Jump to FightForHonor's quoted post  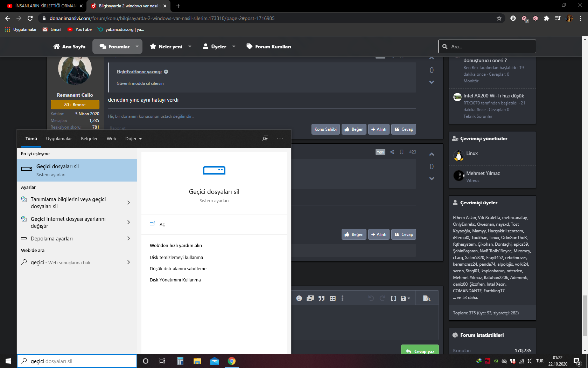point(166,72)
